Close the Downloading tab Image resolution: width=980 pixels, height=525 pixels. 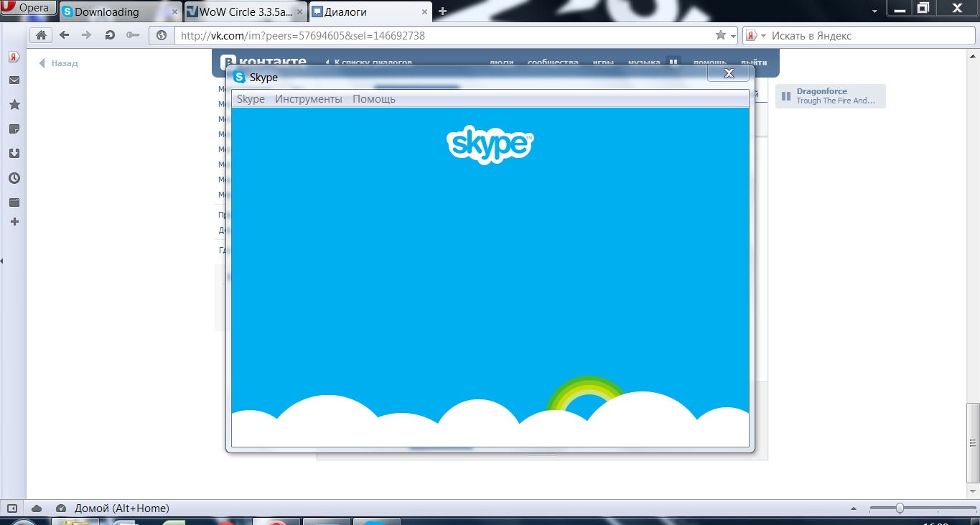[174, 11]
